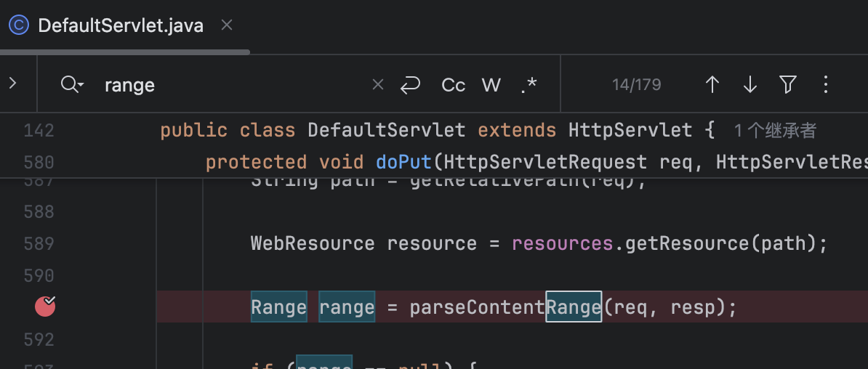Click the parseContentRange method call
This screenshot has width=868, height=369.
505,307
